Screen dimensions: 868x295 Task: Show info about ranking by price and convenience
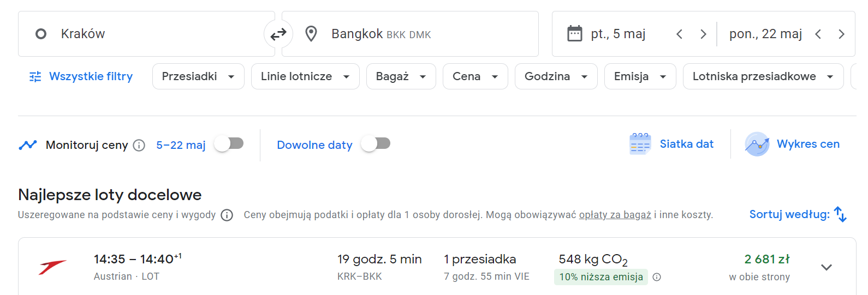coord(227,215)
